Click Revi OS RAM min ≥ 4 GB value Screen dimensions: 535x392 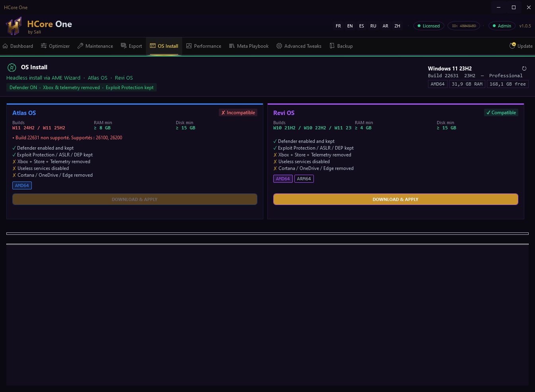click(x=363, y=128)
